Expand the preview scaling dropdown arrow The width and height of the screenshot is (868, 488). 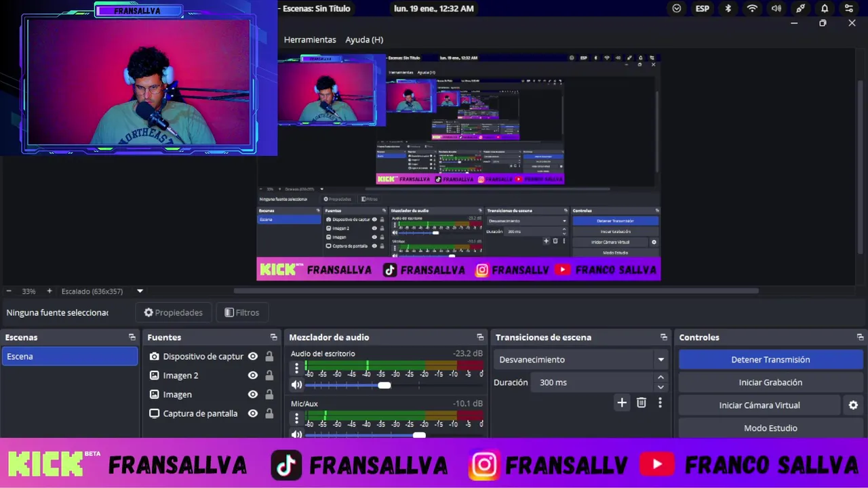click(140, 291)
